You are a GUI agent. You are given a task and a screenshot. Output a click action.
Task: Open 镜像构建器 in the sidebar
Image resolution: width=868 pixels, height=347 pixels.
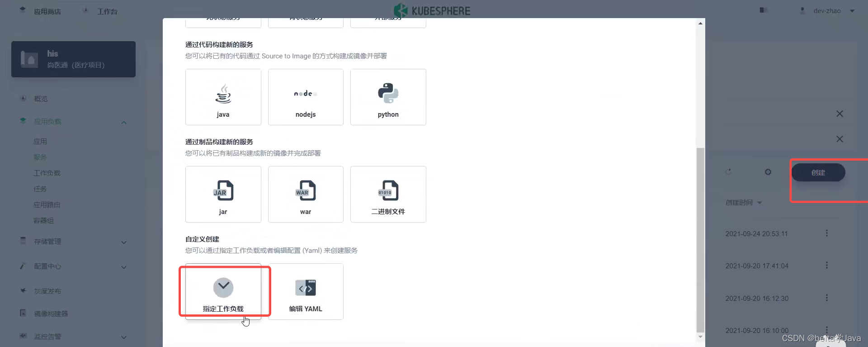[51, 314]
